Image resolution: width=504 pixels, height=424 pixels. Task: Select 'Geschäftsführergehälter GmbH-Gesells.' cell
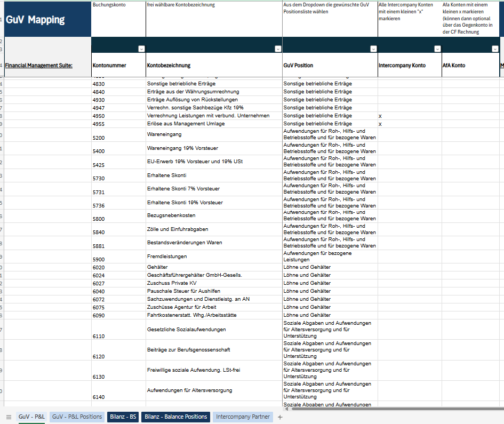pos(214,275)
